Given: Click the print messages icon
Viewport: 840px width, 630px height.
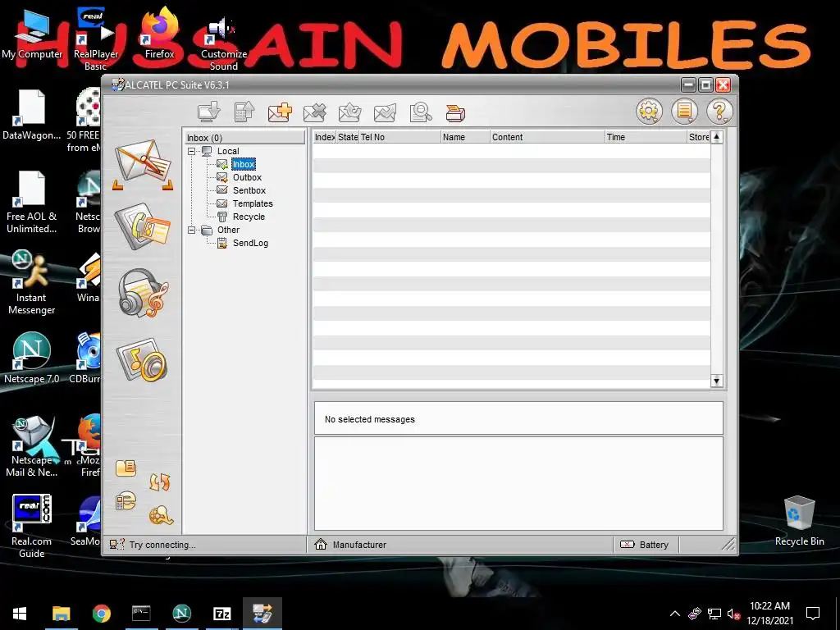Looking at the screenshot, I should pos(455,113).
